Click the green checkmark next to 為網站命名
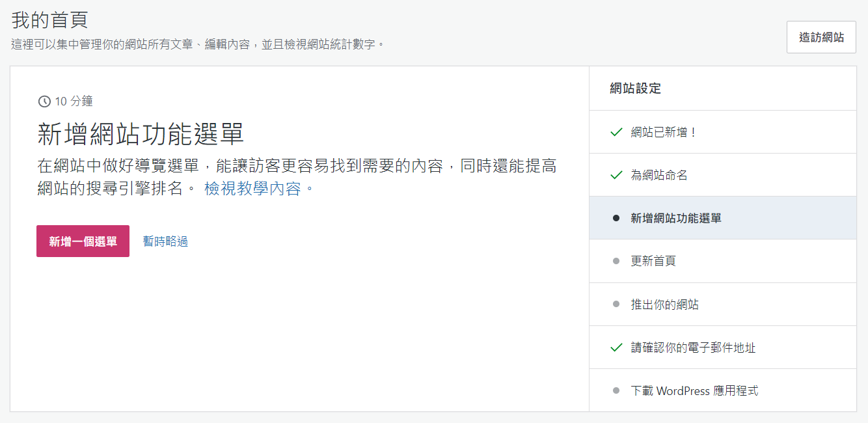This screenshot has width=868, height=423. 616,175
